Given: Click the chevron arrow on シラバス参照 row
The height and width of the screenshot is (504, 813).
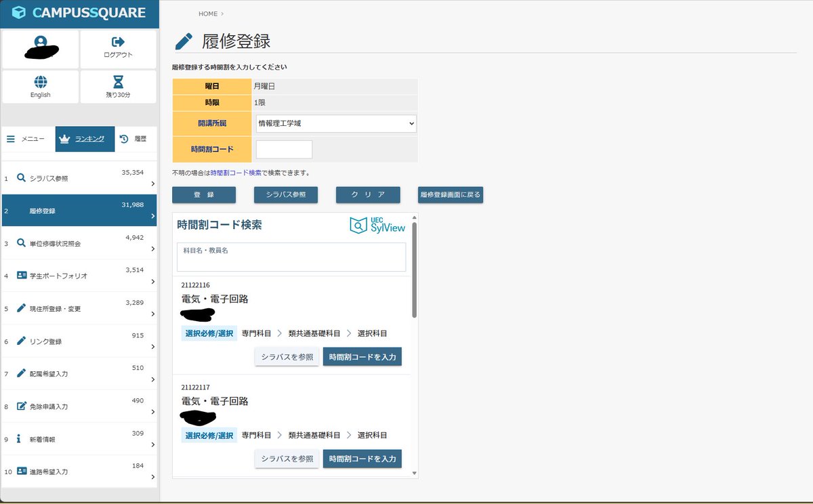Looking at the screenshot, I should tap(152, 184).
